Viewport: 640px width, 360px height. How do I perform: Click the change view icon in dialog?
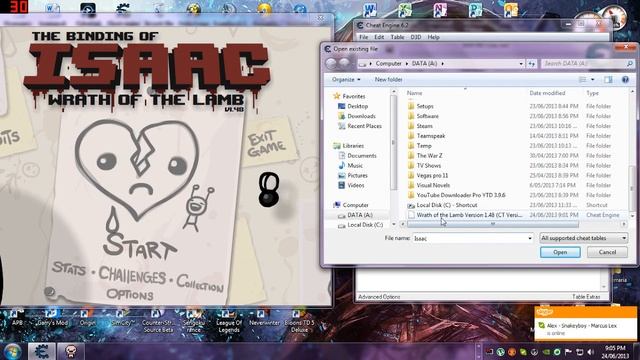[582, 80]
